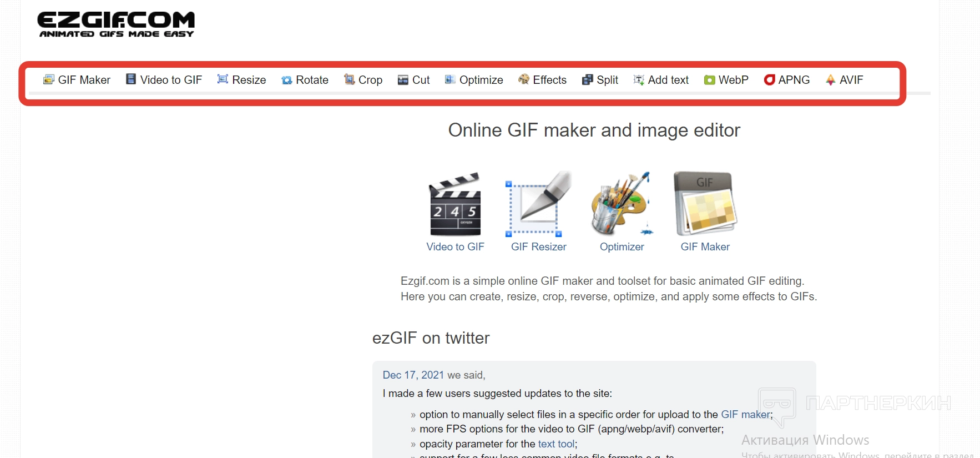This screenshot has height=458, width=980.
Task: Click the 'Online GIF maker and image editor' heading
Action: click(594, 130)
